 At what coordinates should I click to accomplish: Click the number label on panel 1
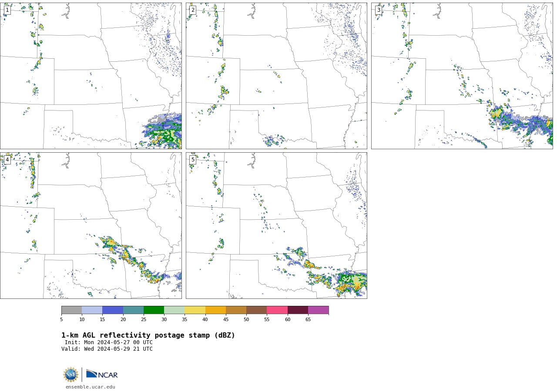click(7, 10)
